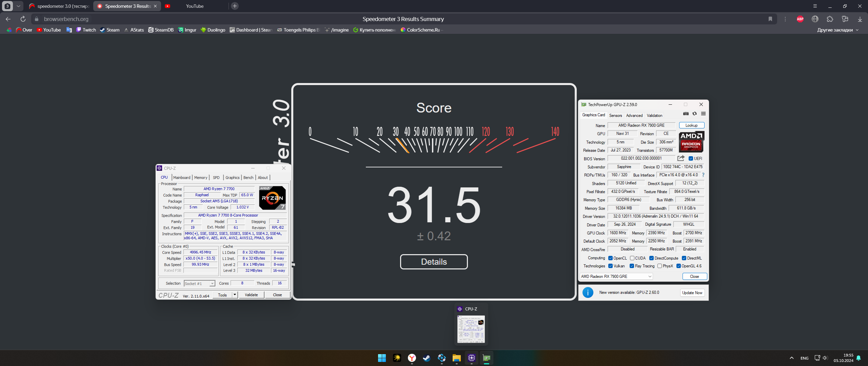Viewport: 868px width, 366px height.
Task: Click the Details button under score
Action: pyautogui.click(x=434, y=262)
